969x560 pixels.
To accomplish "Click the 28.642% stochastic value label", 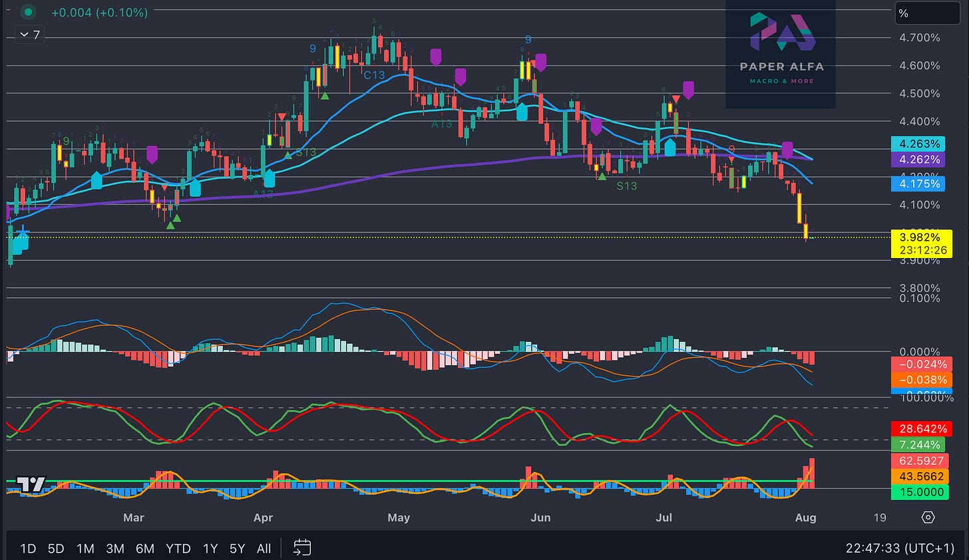I will click(x=922, y=429).
